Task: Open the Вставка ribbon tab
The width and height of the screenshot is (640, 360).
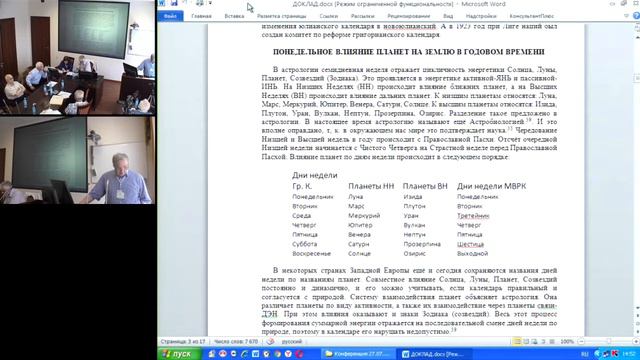Action: click(x=234, y=16)
